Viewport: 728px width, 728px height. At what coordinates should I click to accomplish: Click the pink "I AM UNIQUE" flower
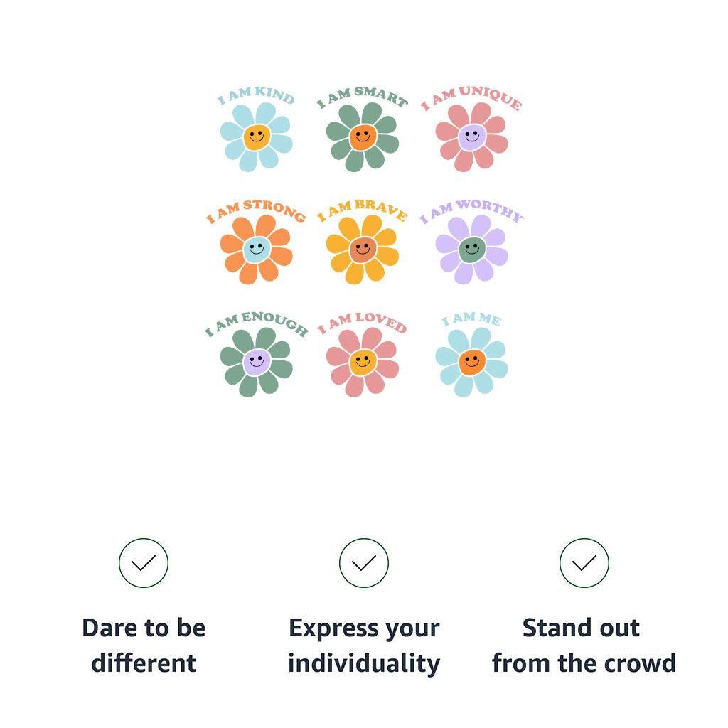pos(471,137)
